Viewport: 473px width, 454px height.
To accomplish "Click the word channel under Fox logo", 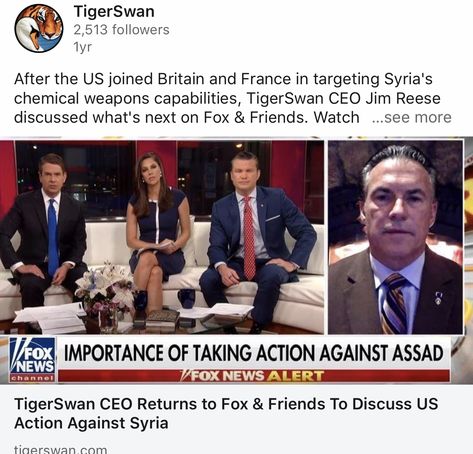I will coord(32,378).
